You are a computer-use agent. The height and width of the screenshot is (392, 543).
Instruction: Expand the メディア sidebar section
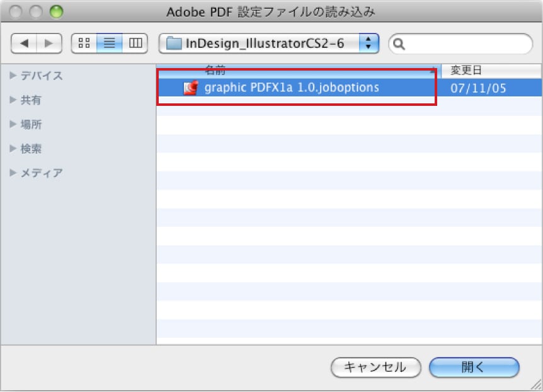point(13,173)
